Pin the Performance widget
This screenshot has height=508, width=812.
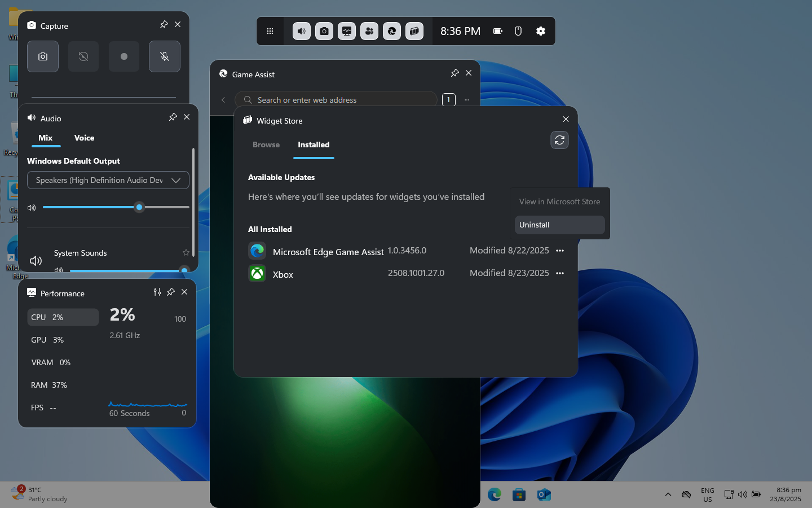pos(171,292)
